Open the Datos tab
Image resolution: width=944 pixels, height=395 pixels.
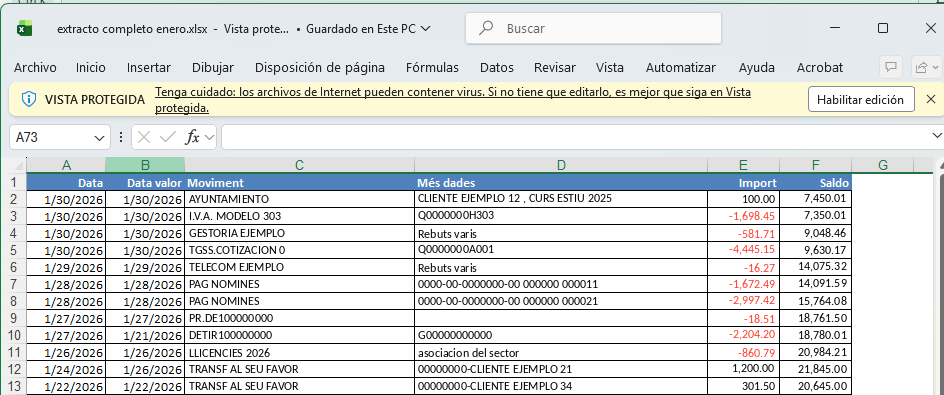click(x=497, y=67)
